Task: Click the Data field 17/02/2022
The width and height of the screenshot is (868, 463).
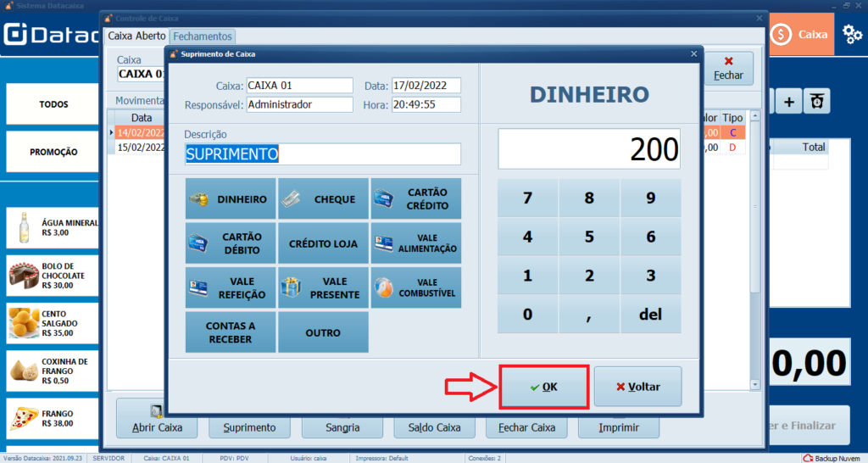Action: click(x=426, y=86)
